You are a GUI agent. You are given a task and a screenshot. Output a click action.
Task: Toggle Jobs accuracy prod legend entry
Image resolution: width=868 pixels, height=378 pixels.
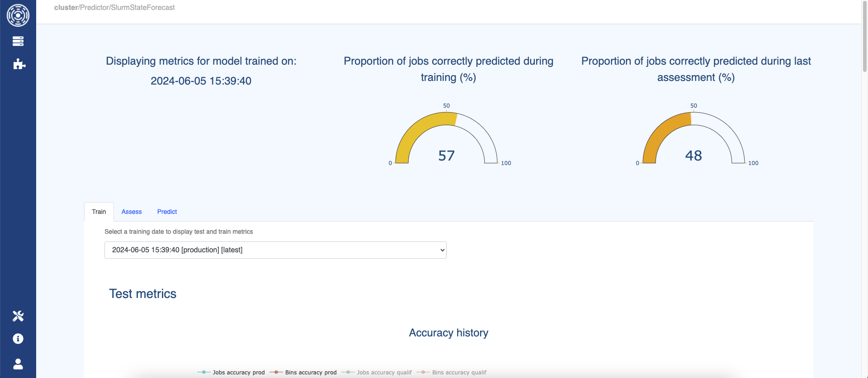tap(231, 373)
